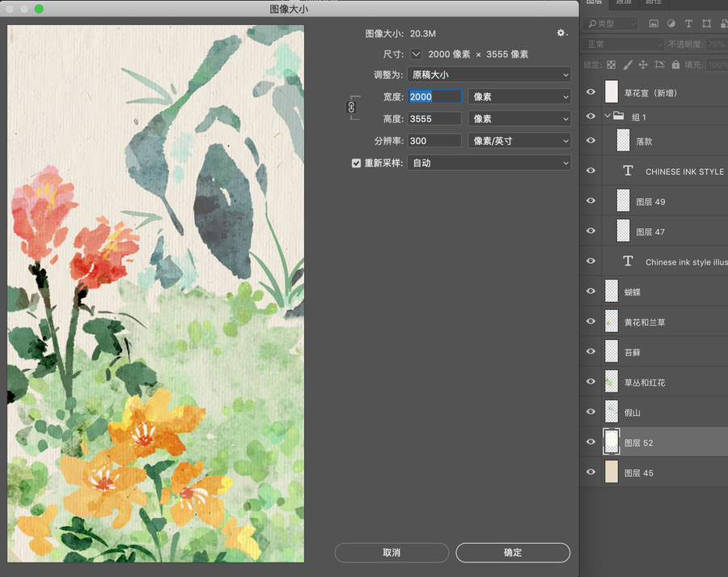Hide the CHINESE INK STYLE text layer
This screenshot has height=577, width=728.
click(x=590, y=171)
